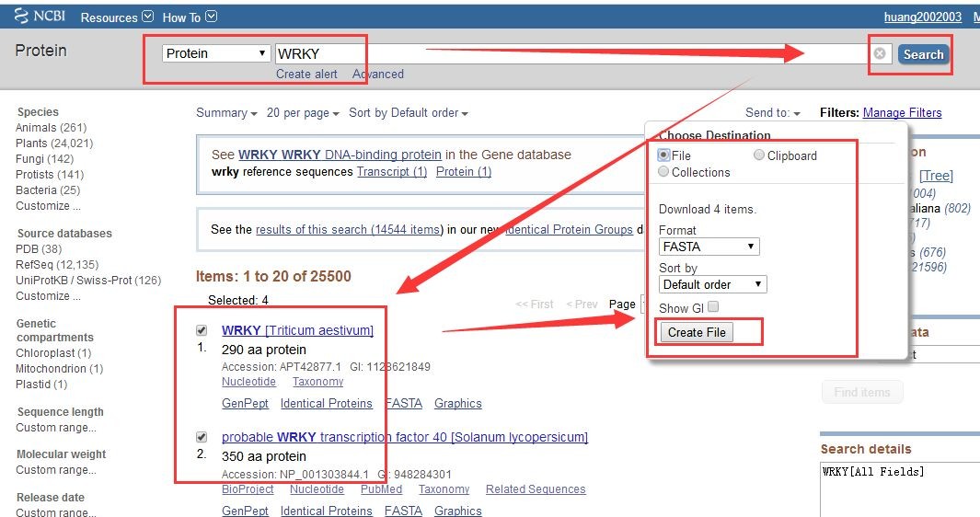
Task: Click the NCBI logo icon
Action: (22, 17)
